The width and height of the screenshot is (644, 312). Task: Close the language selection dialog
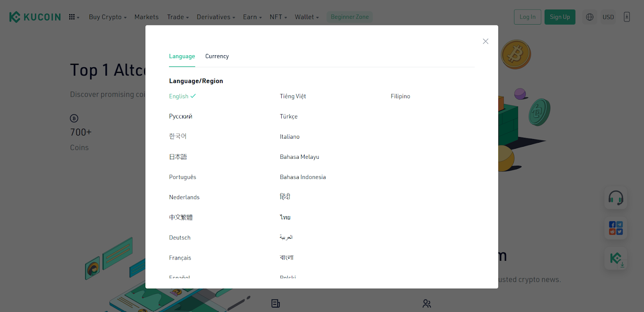coord(485,42)
